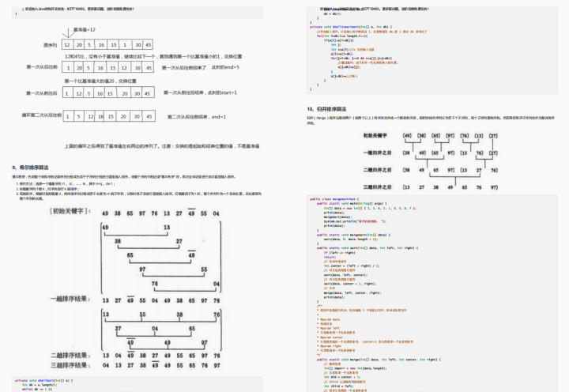Click the row label "循环第二次从后往前"
Screen dimensions: 569x392
41,115
